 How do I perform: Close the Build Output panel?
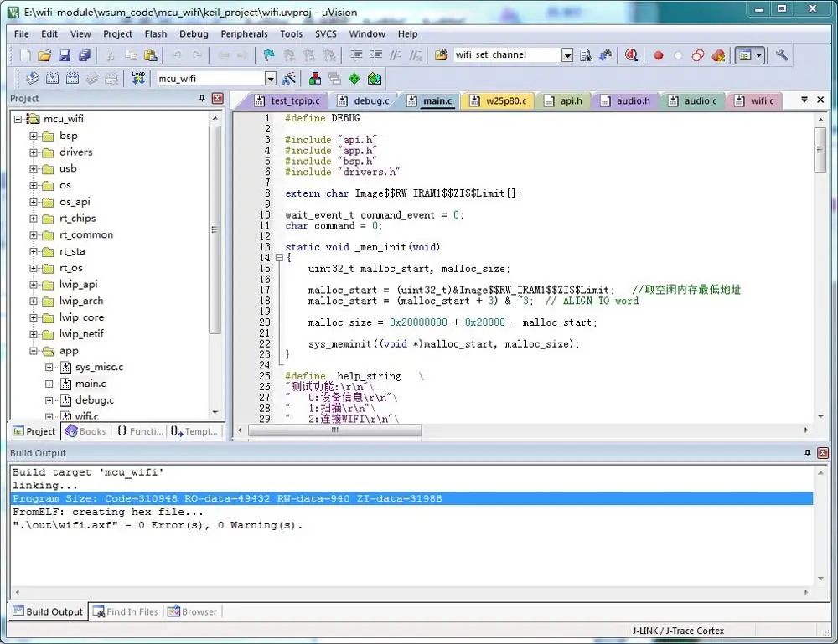tap(823, 453)
